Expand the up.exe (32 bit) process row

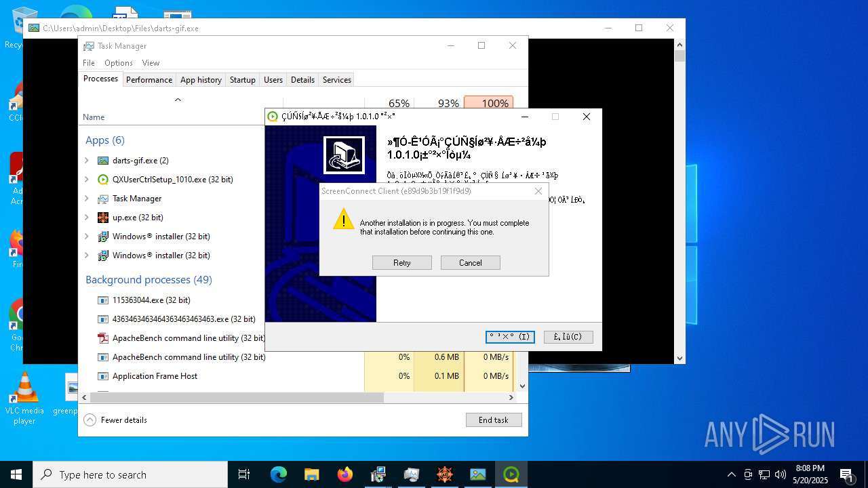tap(87, 218)
